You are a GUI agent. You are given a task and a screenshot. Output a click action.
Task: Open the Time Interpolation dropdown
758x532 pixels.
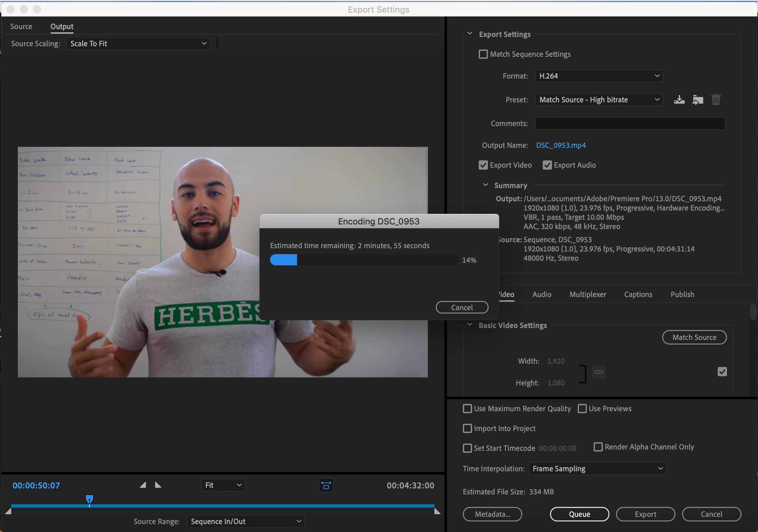[x=597, y=469]
